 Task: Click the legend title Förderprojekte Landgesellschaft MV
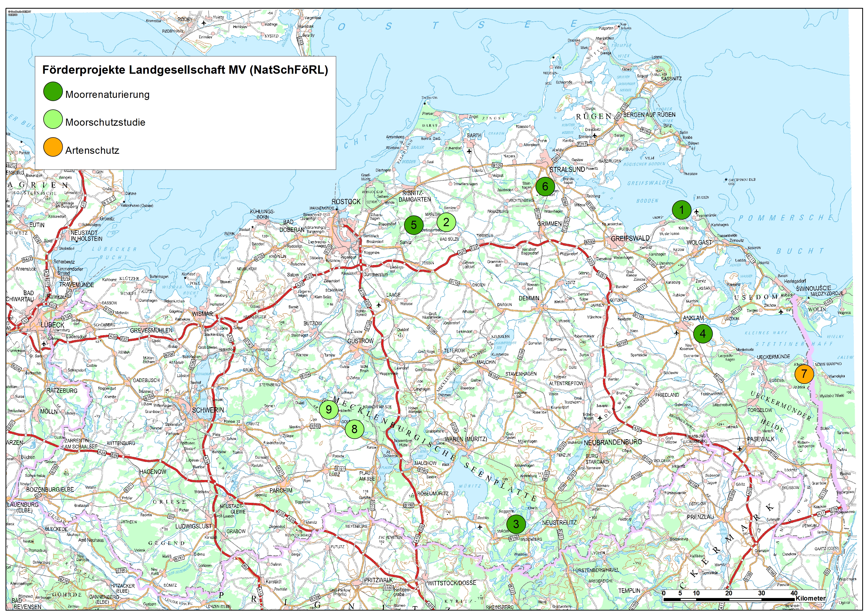coord(185,70)
